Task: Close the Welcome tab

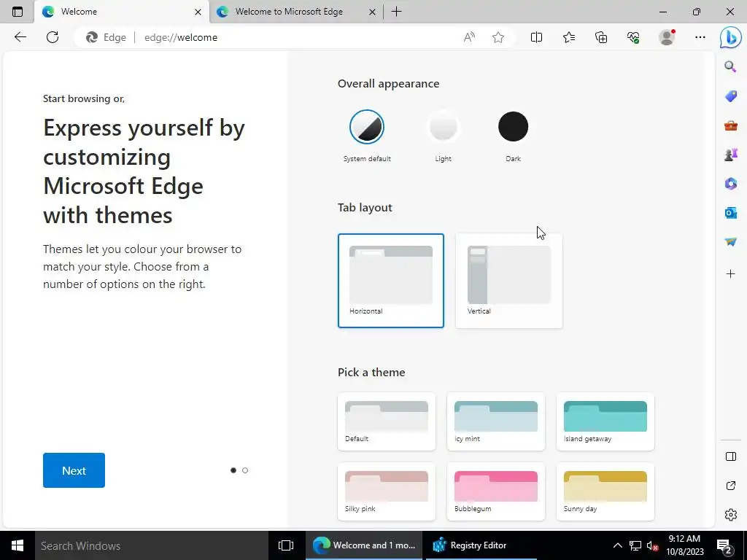Action: tap(198, 12)
